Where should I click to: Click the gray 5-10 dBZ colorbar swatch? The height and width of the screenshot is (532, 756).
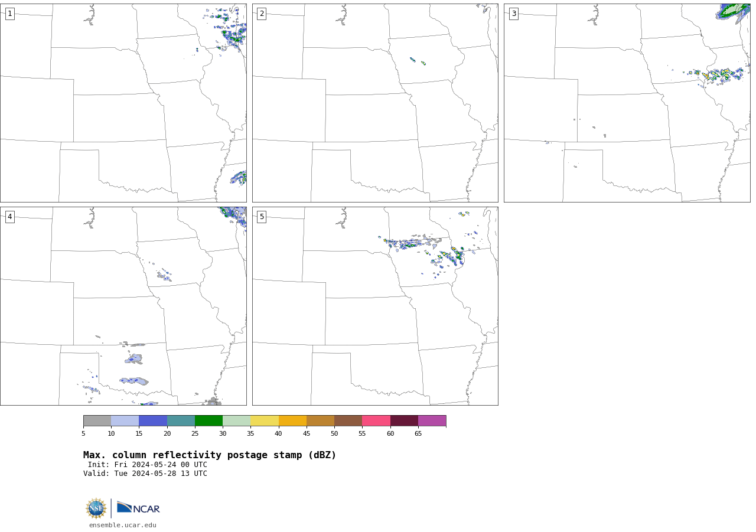tap(97, 421)
